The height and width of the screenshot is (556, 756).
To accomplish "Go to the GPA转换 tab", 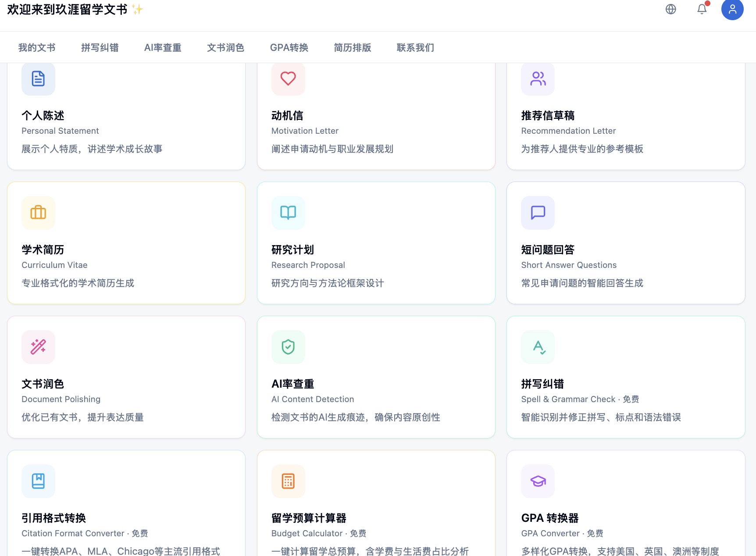I will pyautogui.click(x=289, y=47).
